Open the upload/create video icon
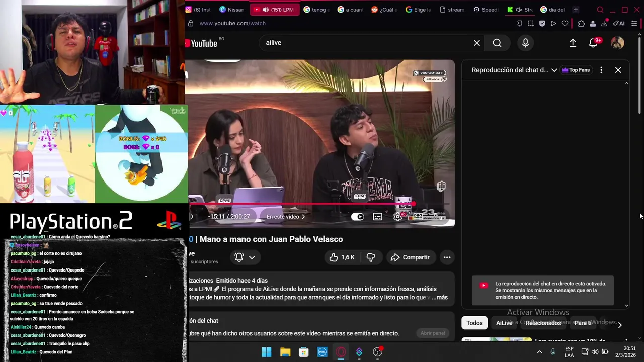The width and height of the screenshot is (644, 362). 573,43
